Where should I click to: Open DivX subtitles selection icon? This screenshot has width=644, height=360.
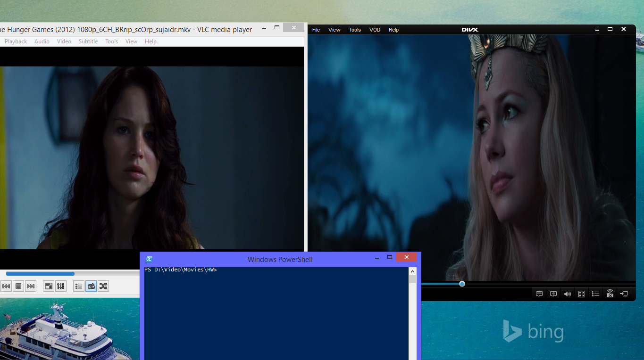539,294
